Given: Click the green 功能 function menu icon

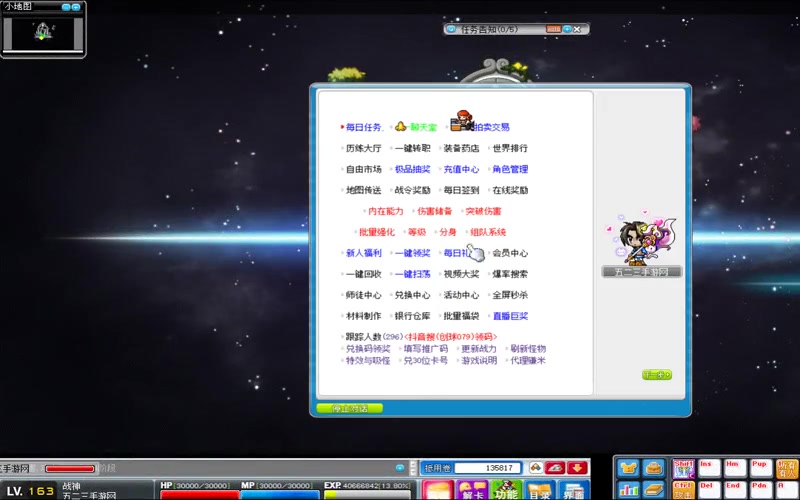Looking at the screenshot, I should [505, 490].
